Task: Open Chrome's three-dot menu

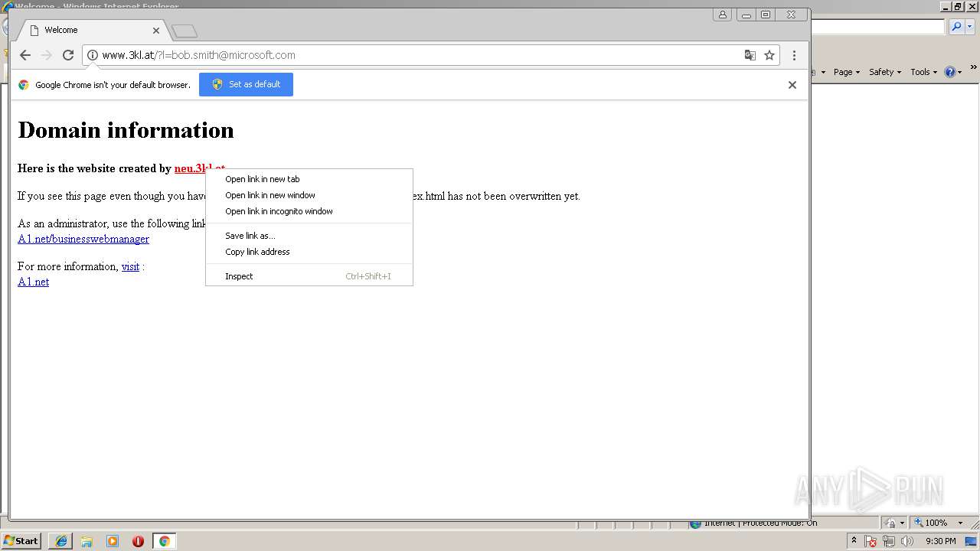Action: point(794,55)
